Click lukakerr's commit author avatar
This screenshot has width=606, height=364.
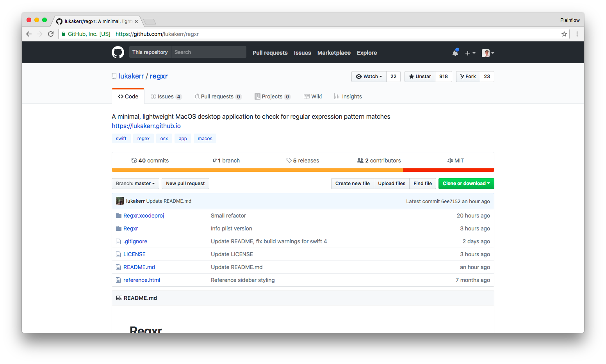[x=120, y=201]
